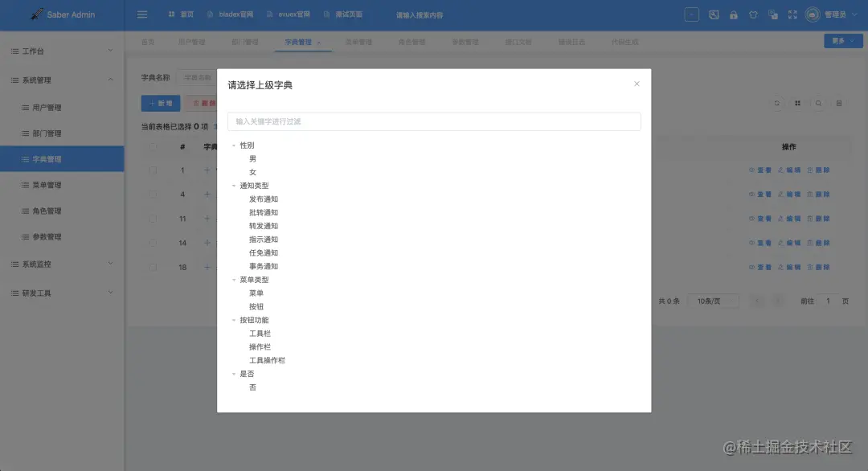Click the lock screen icon in top bar
This screenshot has height=471, width=868.
734,14
